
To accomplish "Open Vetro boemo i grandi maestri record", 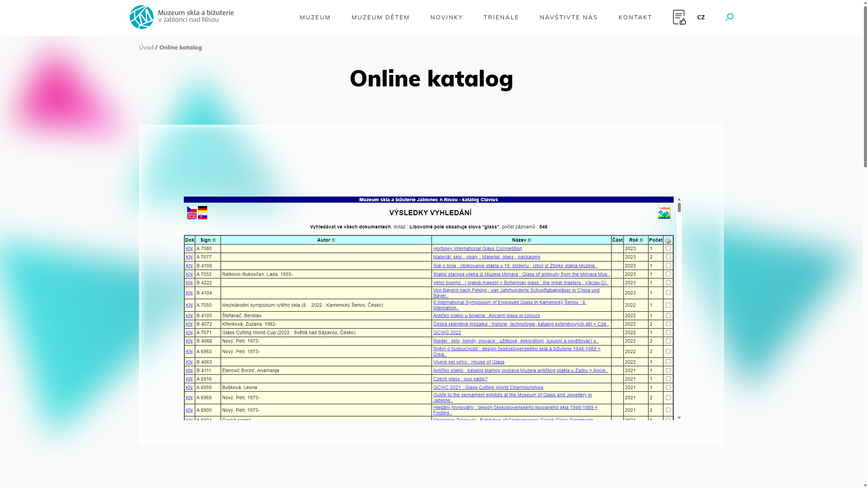I will (x=520, y=283).
